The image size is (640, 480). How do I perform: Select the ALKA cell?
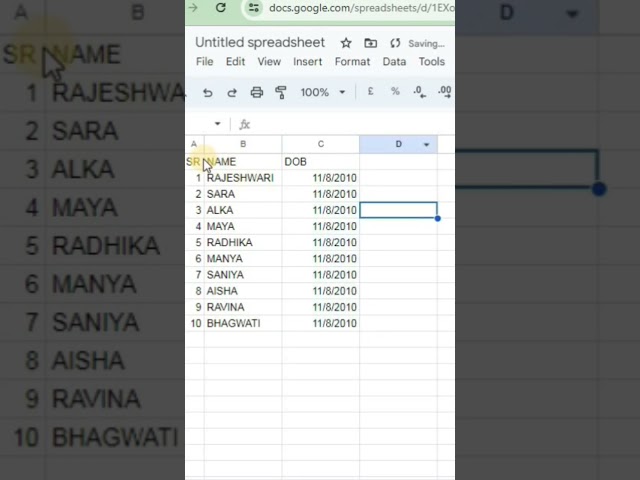(x=243, y=210)
